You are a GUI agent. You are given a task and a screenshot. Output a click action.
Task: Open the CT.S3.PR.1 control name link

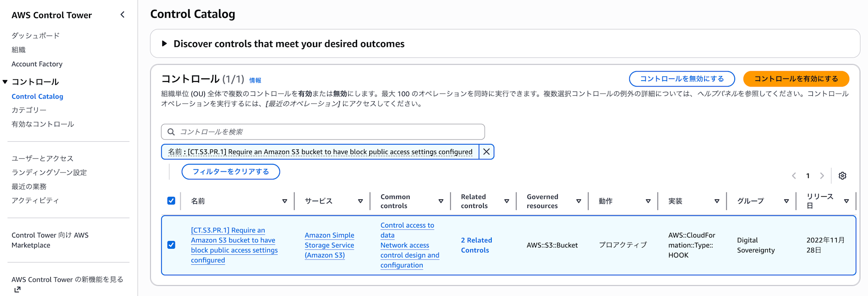pyautogui.click(x=234, y=245)
